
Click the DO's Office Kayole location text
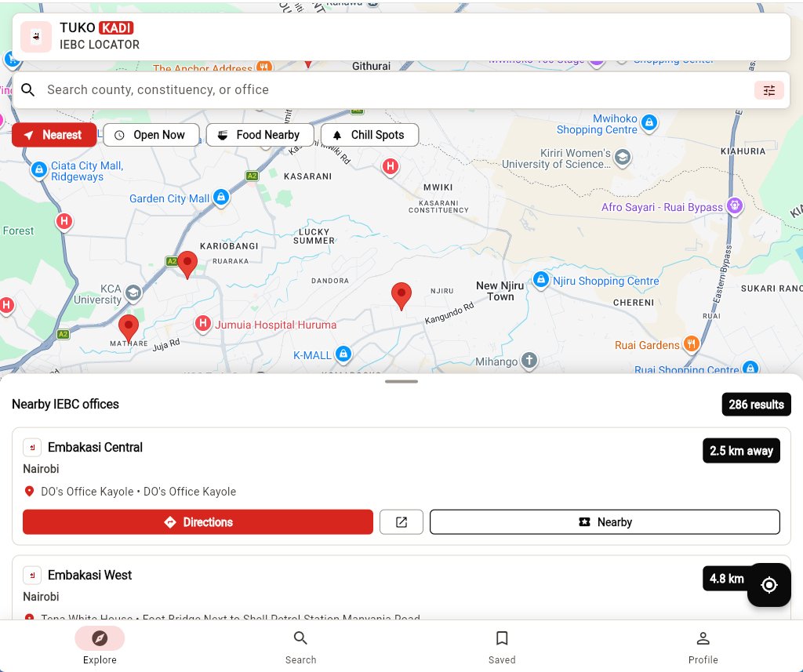coord(138,492)
